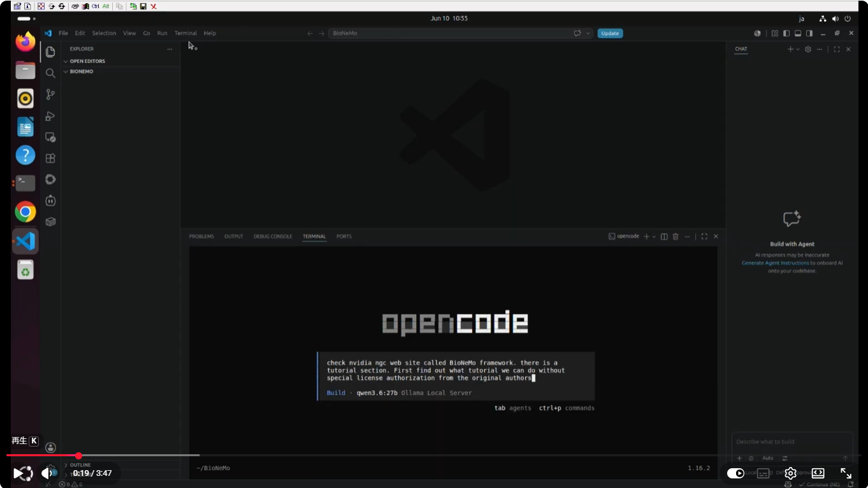
Task: Open the Source Control view
Action: pyautogui.click(x=50, y=94)
